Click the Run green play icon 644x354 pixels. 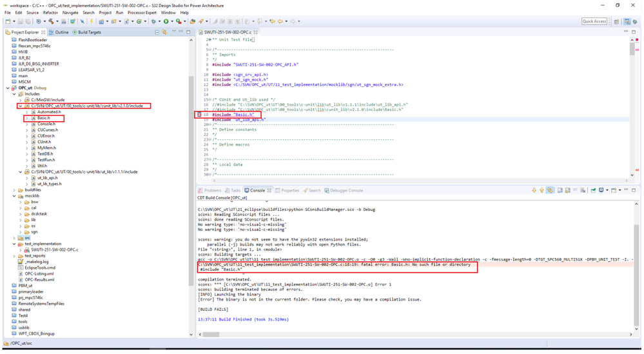click(166, 21)
